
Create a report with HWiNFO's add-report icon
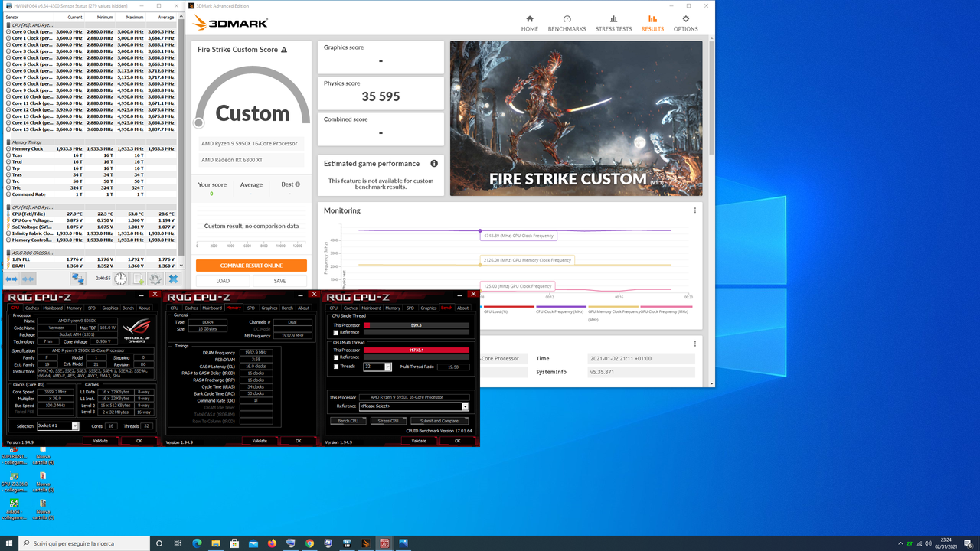point(139,279)
